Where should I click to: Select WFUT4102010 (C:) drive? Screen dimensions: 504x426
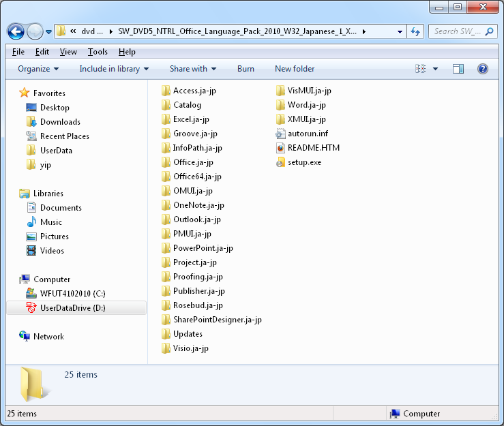tap(65, 294)
